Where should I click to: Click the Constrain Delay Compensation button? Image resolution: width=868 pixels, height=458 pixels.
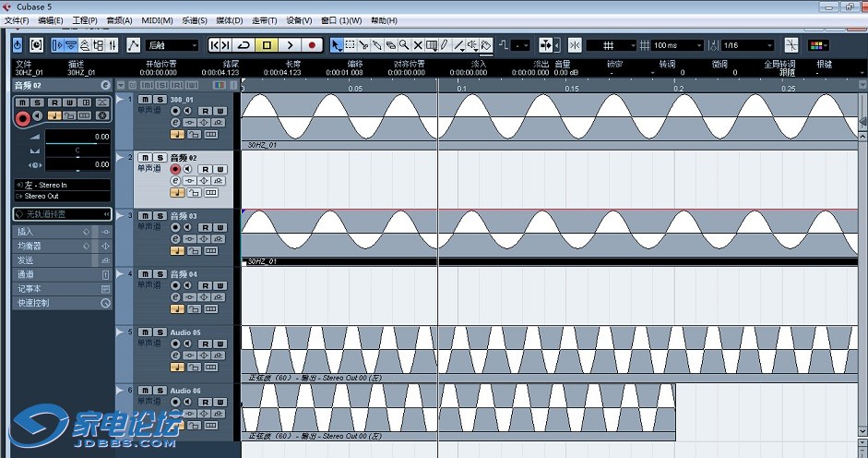pos(36,45)
